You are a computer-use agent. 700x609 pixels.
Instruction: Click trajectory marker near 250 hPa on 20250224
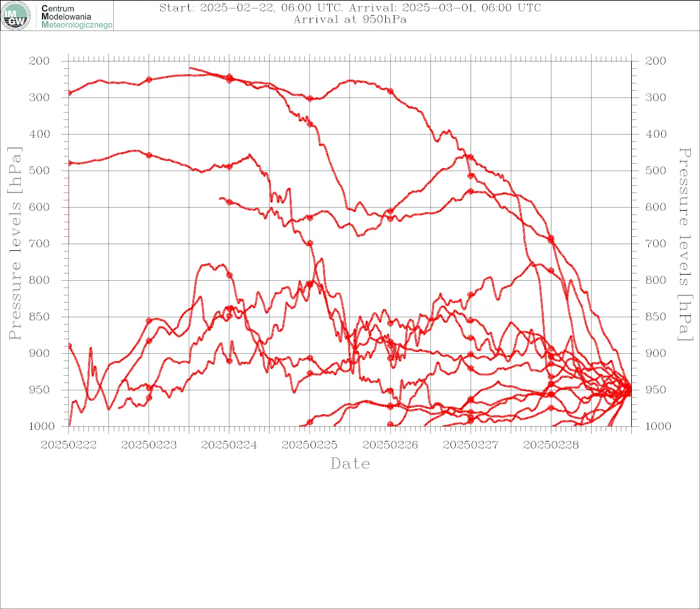tap(229, 78)
